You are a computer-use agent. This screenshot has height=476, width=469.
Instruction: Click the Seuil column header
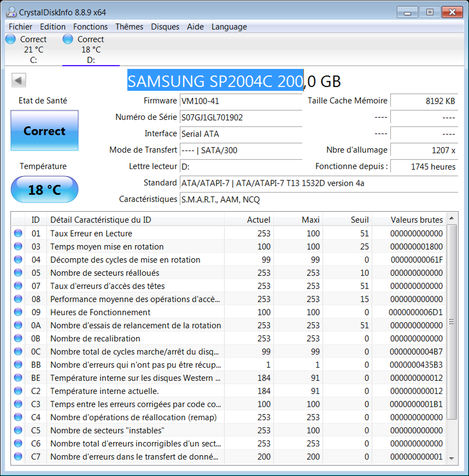tap(348, 220)
